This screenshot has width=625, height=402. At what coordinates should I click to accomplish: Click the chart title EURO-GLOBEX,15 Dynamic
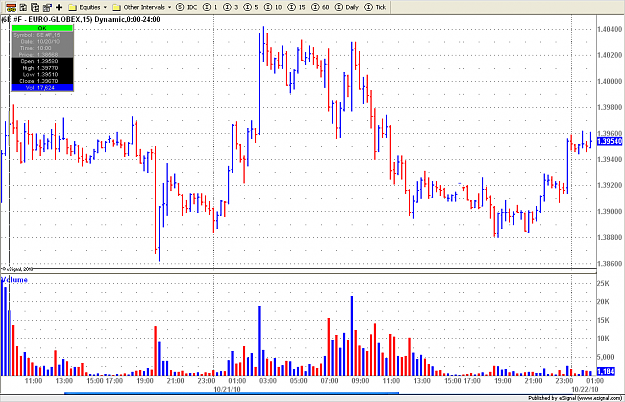click(81, 19)
